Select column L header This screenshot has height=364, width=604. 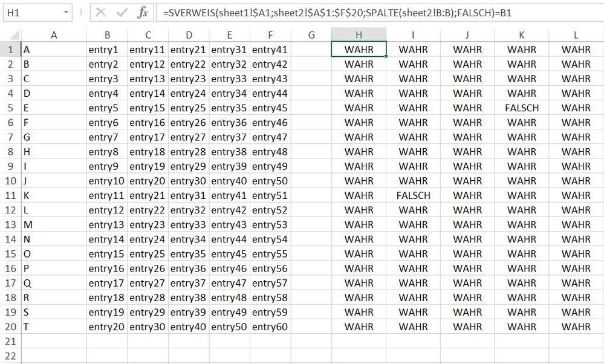[x=576, y=34]
